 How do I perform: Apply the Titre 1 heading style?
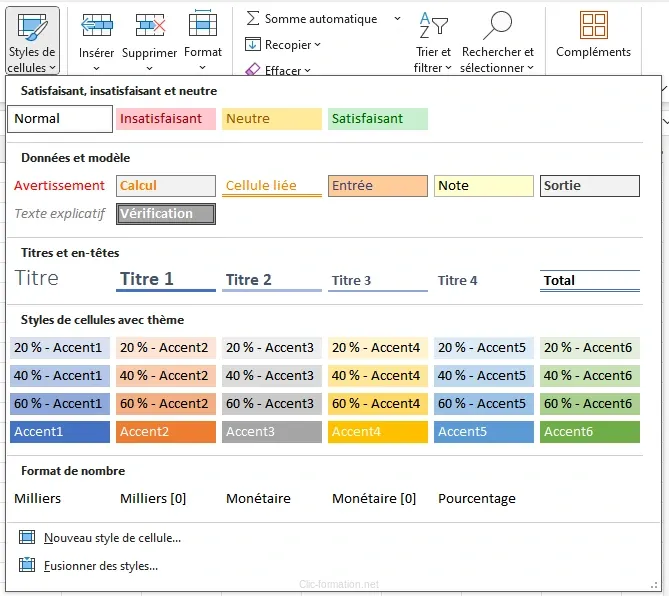coord(165,280)
